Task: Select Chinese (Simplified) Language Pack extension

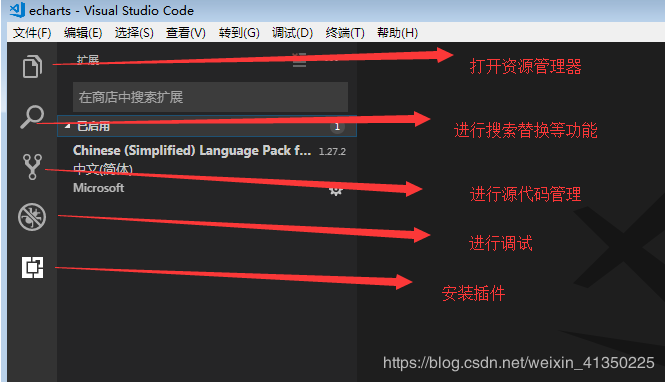Action: (207, 170)
